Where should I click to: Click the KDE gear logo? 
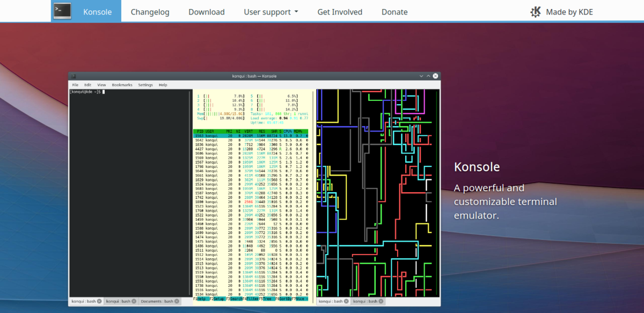click(536, 11)
